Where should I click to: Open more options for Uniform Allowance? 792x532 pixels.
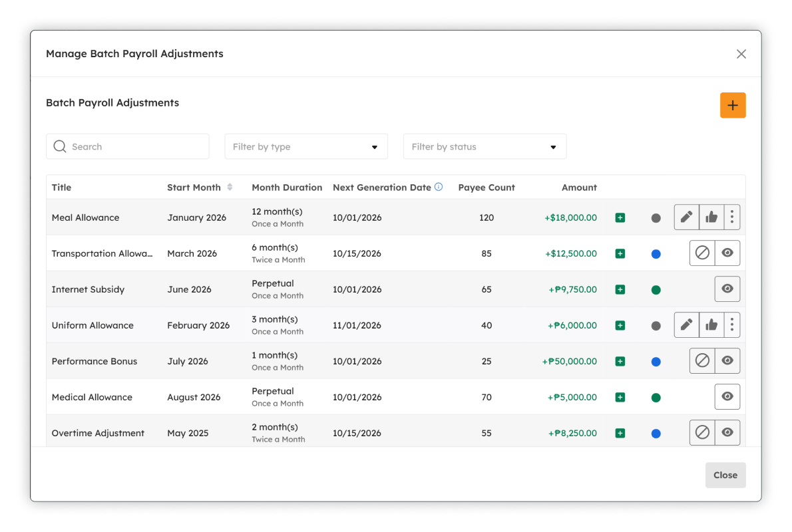click(732, 325)
